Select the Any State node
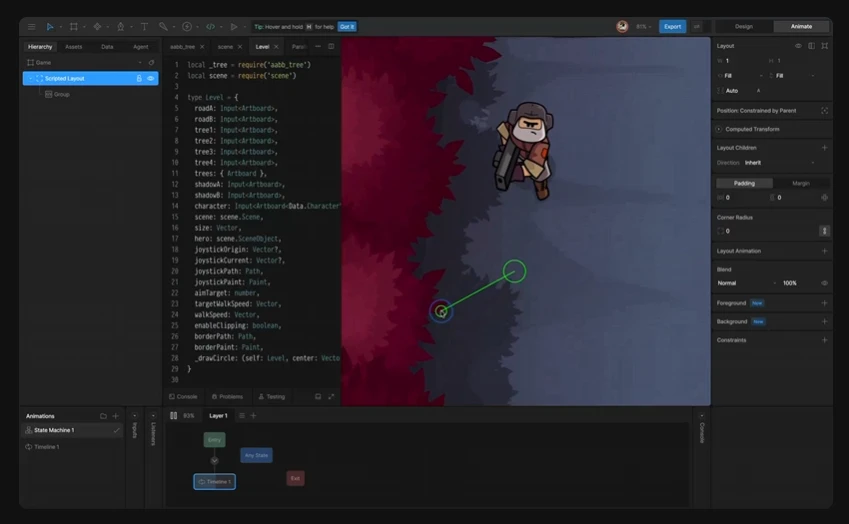 click(257, 455)
